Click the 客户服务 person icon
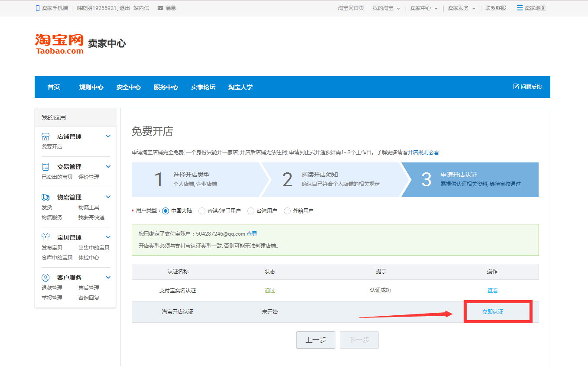This screenshot has height=366, width=588. point(45,278)
